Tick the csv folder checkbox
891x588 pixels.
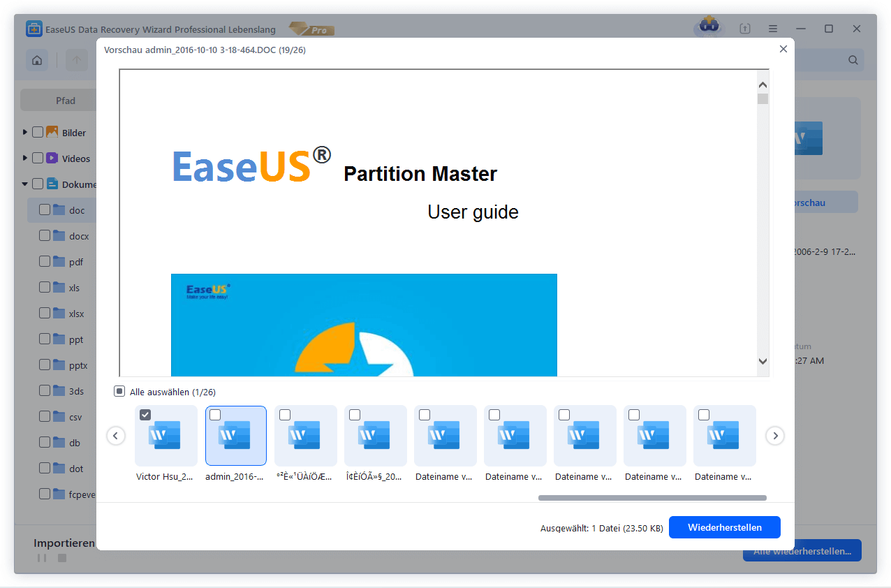click(x=45, y=416)
